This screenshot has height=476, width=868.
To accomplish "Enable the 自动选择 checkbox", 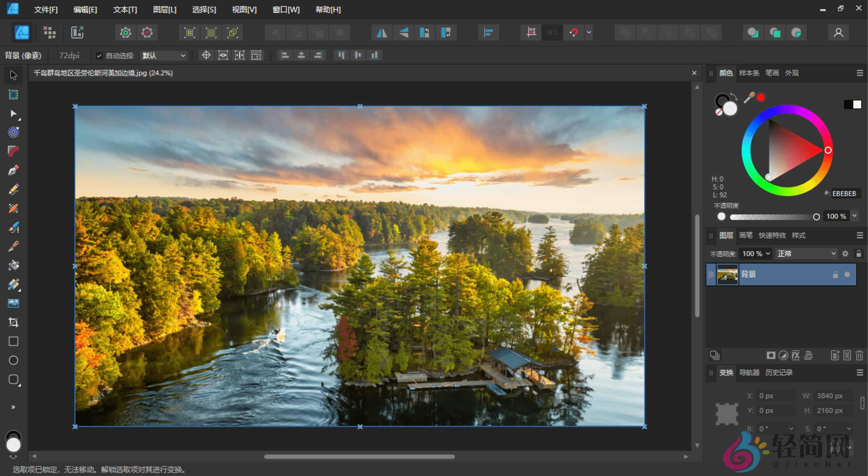I will click(99, 55).
